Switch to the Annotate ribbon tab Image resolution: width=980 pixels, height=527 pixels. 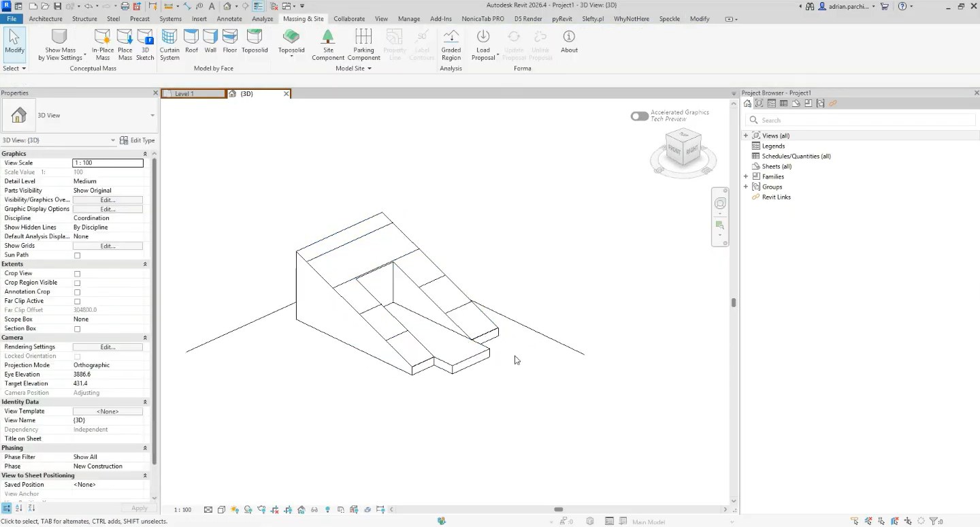tap(229, 19)
